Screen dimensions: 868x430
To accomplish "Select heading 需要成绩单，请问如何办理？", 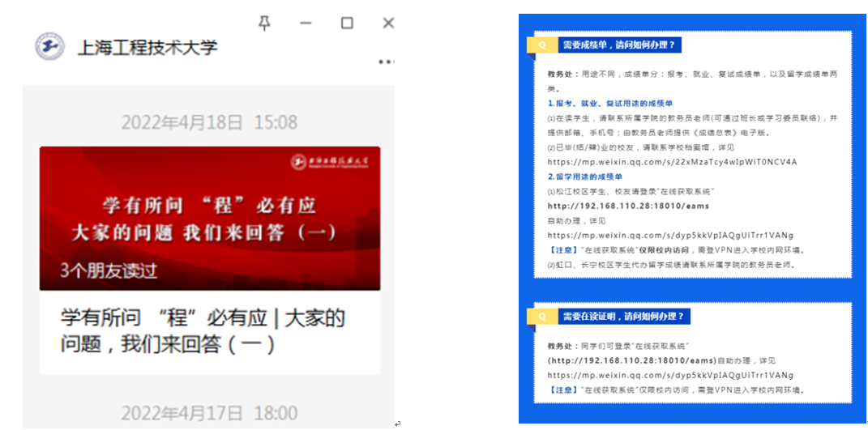I will [x=618, y=45].
